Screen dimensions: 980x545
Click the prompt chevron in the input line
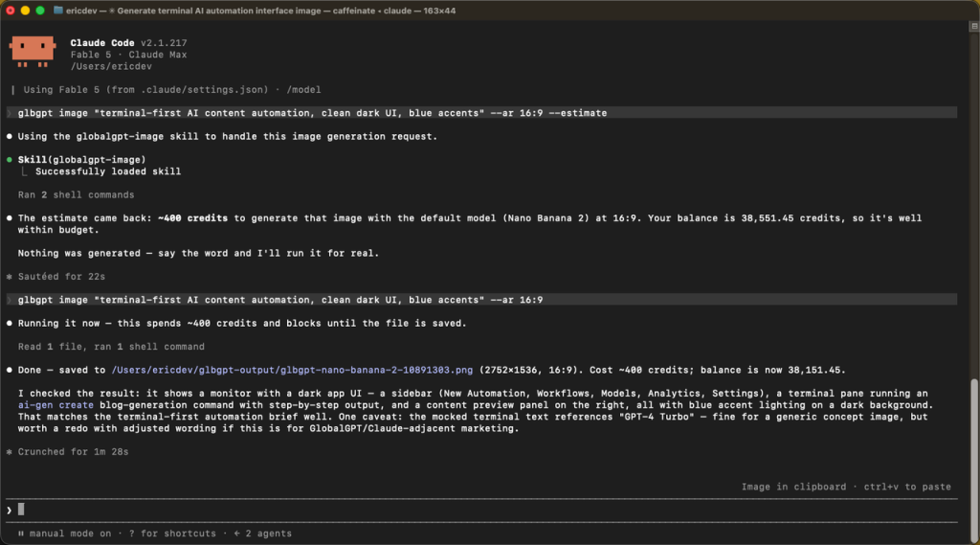(9, 511)
